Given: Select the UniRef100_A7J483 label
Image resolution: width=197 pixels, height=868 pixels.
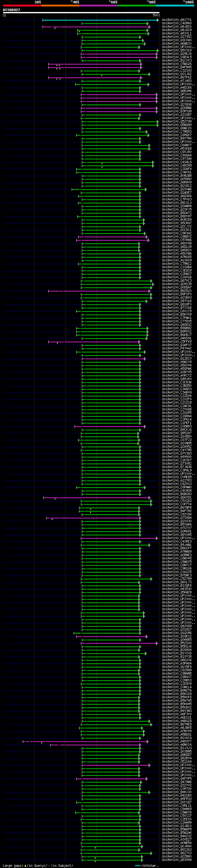Looking at the screenshot, I should [x=176, y=81].
